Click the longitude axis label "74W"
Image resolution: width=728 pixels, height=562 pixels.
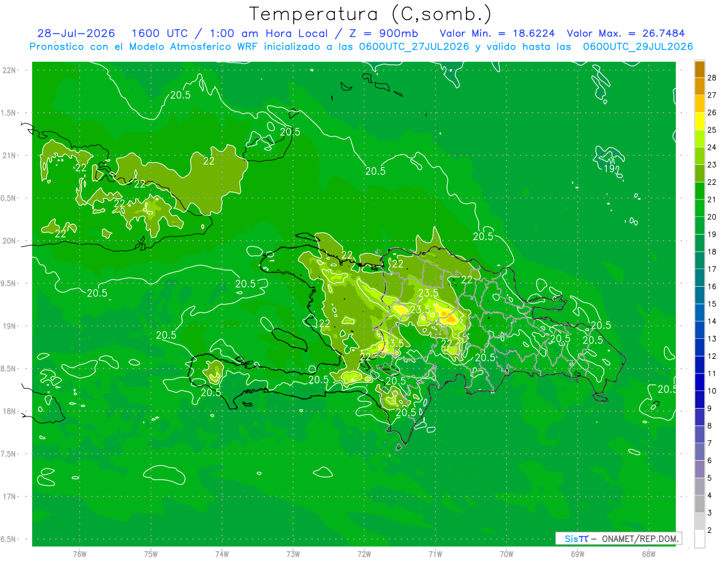222,554
